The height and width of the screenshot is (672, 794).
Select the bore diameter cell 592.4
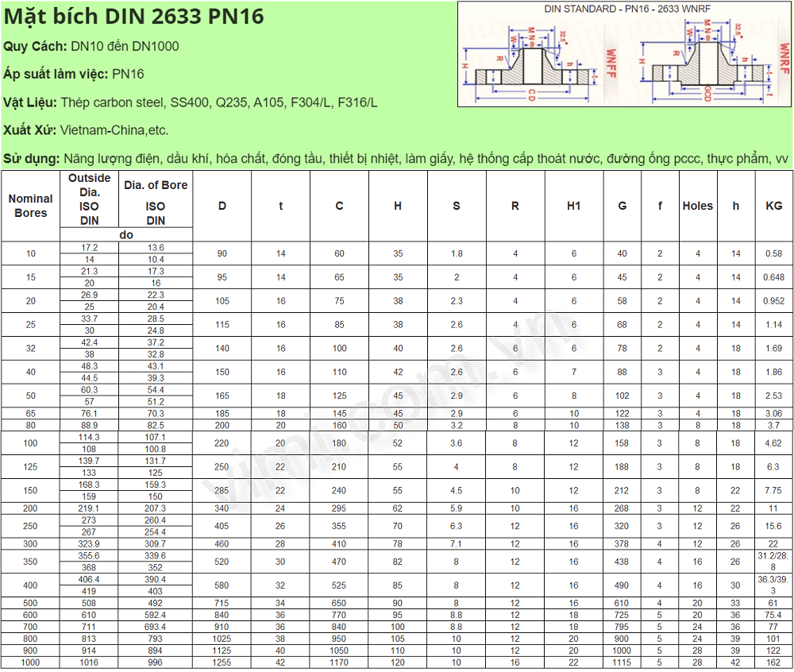(x=156, y=615)
